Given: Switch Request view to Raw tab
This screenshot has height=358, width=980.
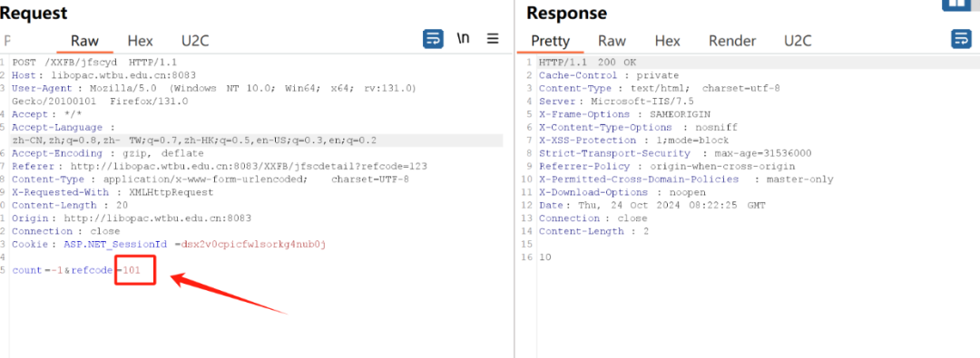Looking at the screenshot, I should [84, 41].
